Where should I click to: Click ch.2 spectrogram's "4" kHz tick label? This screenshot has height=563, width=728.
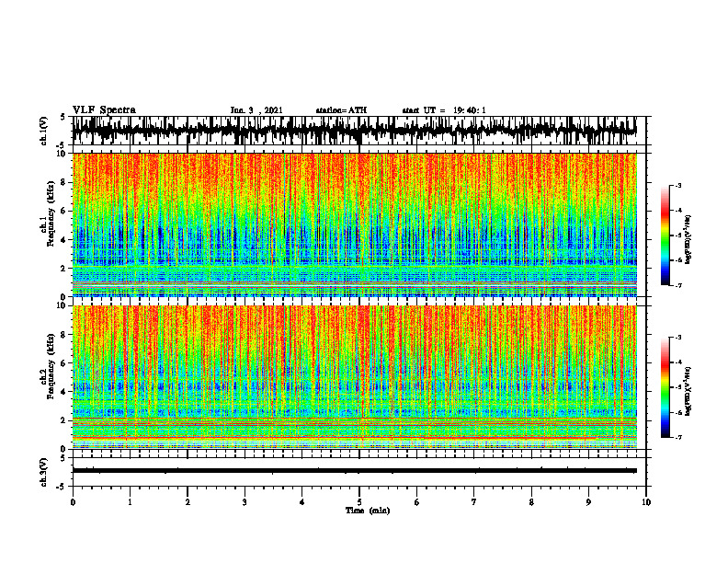[x=64, y=392]
